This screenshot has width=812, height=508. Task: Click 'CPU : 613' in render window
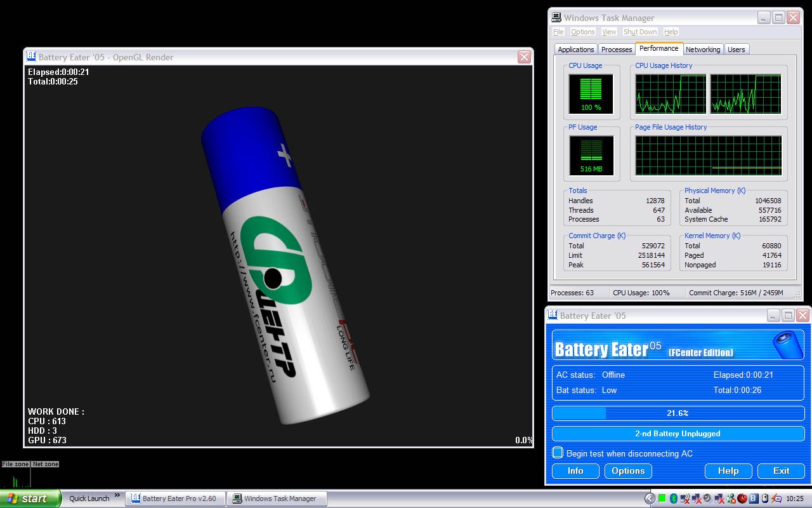coord(47,421)
